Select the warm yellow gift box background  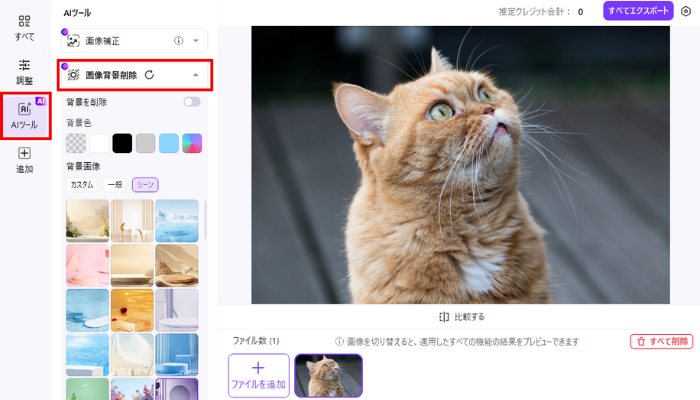pos(132,310)
